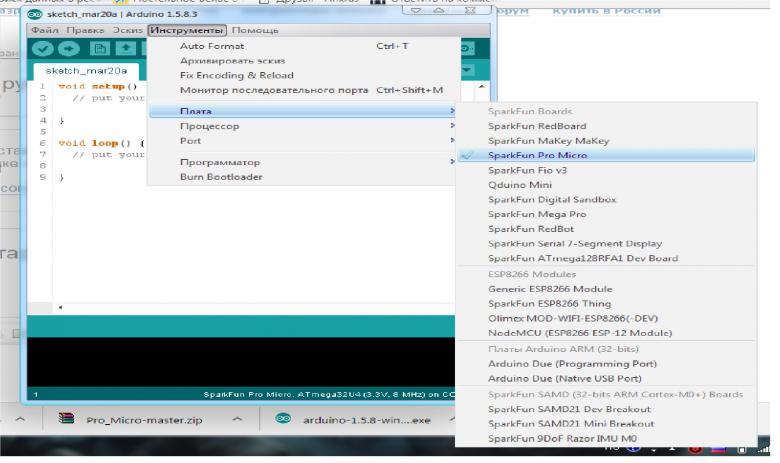Click the Open sketch up-arrow icon
Image resolution: width=780 pixels, height=463 pixels.
(125, 49)
